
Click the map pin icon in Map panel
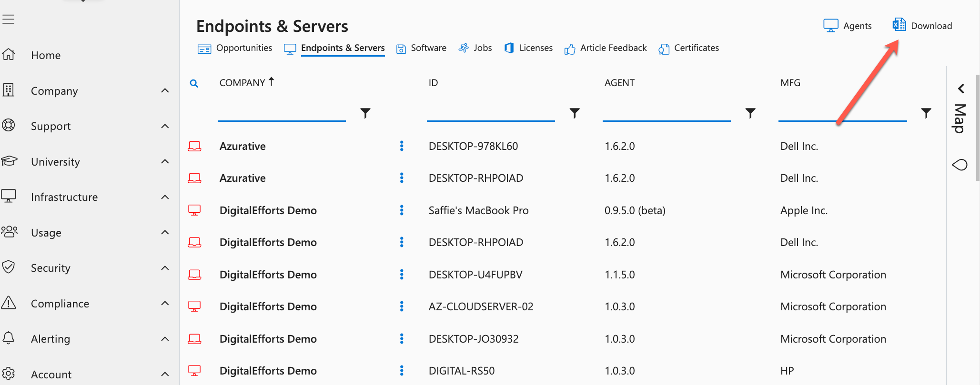(x=960, y=165)
